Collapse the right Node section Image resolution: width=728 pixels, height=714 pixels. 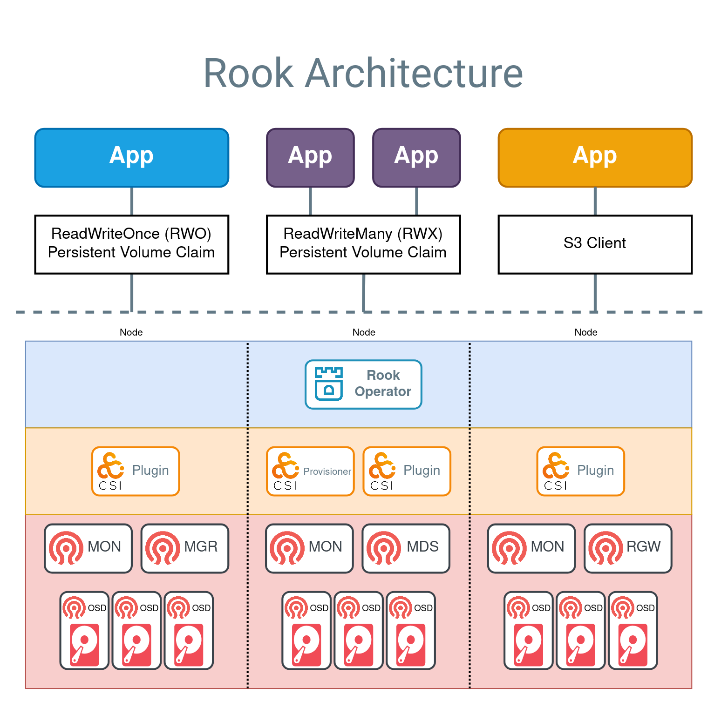586,332
